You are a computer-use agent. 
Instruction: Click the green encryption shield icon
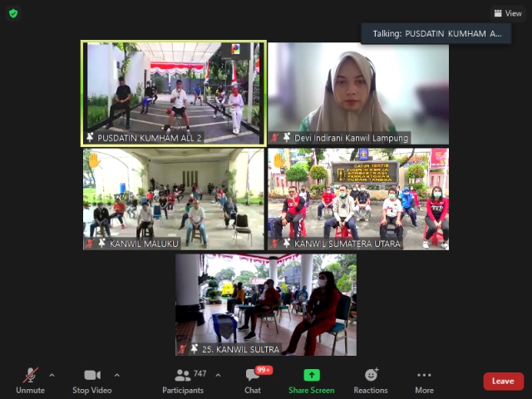(13, 13)
